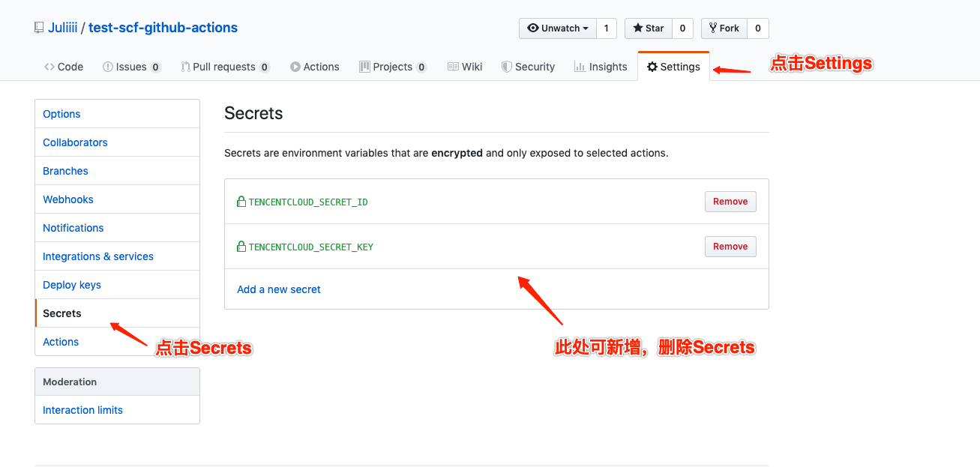Open Notifications in the settings sidebar

pos(117,228)
